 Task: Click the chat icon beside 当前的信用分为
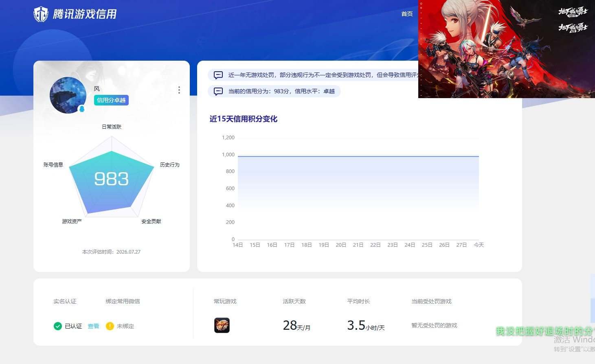tap(218, 91)
